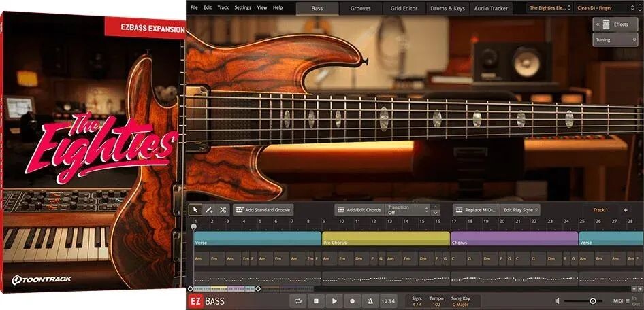Open The Eighties library dropdown
The height and width of the screenshot is (310, 644).
click(x=550, y=7)
